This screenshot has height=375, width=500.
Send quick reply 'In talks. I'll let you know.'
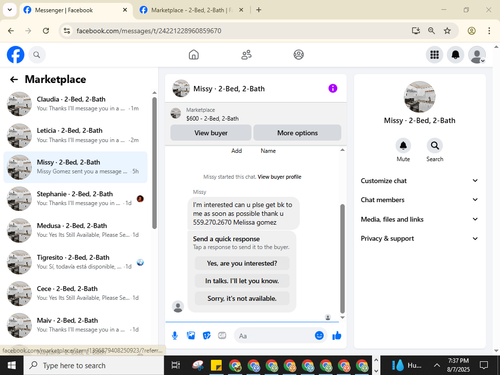click(x=242, y=281)
